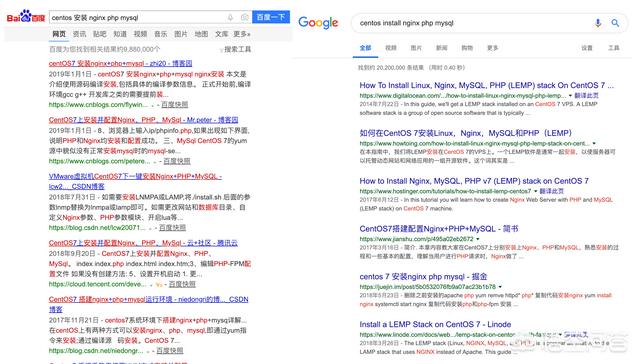Open Baidu result by Mr.peter on 博客园

(143, 120)
